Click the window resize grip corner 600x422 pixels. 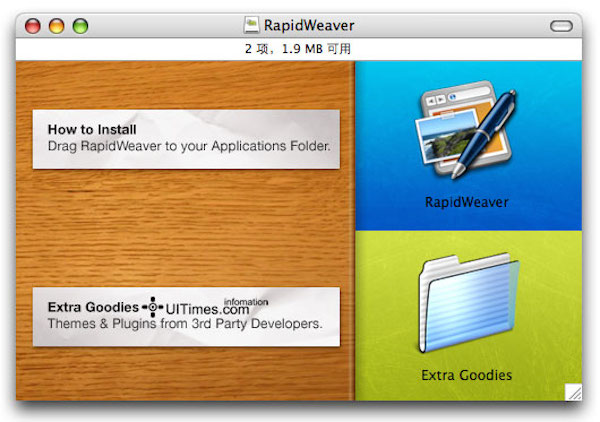pos(573,392)
